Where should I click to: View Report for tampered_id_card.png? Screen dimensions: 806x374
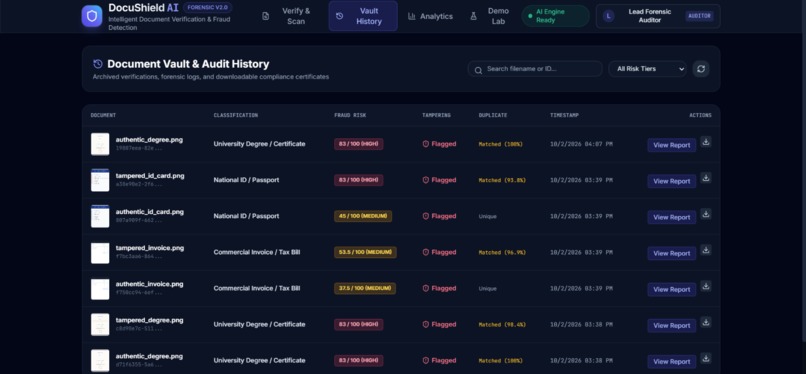click(x=671, y=181)
